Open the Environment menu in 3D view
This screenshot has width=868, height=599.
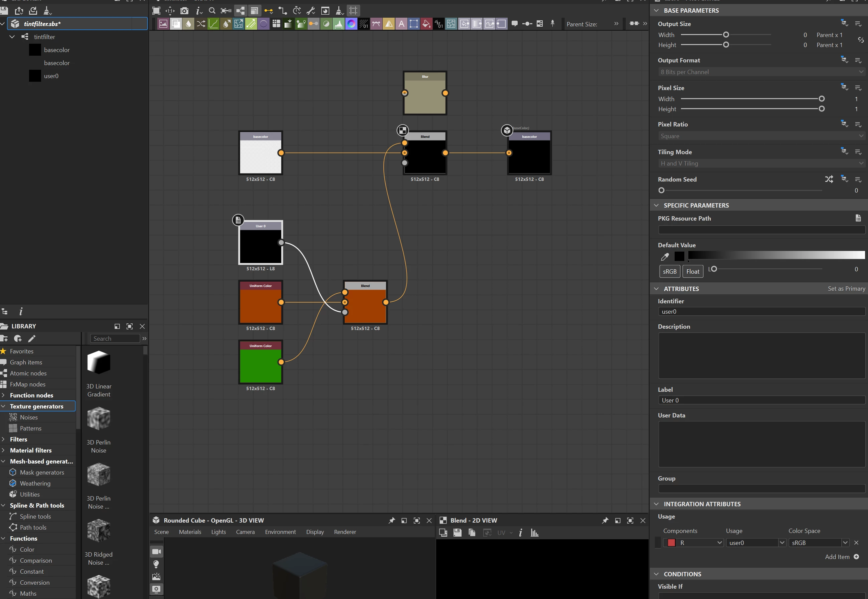point(280,532)
